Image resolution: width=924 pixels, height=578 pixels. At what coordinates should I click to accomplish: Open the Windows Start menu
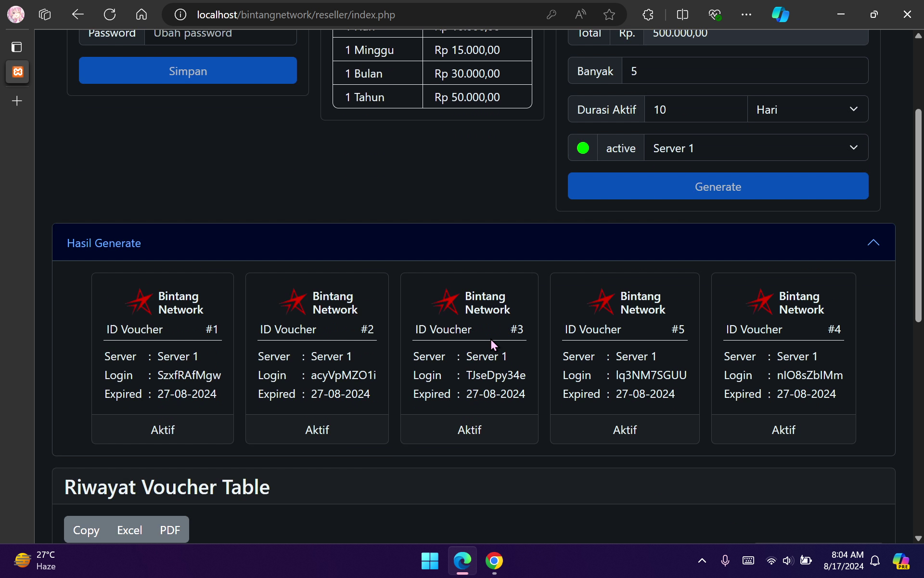(430, 561)
